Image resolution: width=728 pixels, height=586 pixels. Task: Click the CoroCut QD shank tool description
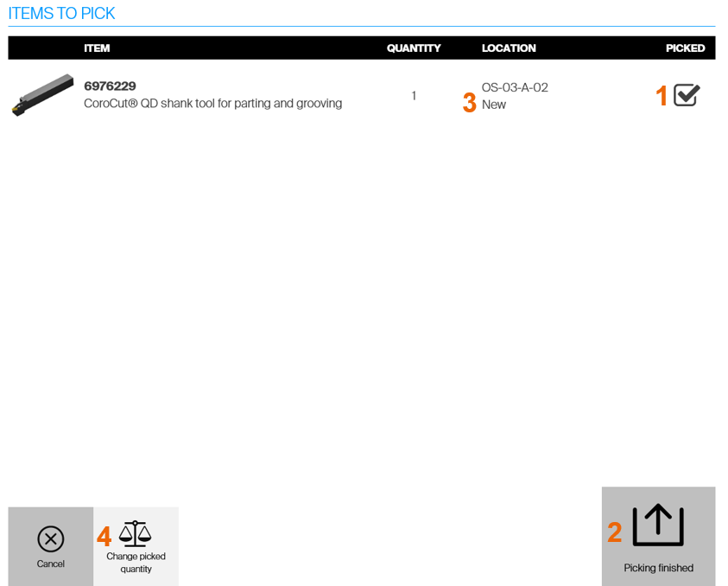[x=212, y=104]
